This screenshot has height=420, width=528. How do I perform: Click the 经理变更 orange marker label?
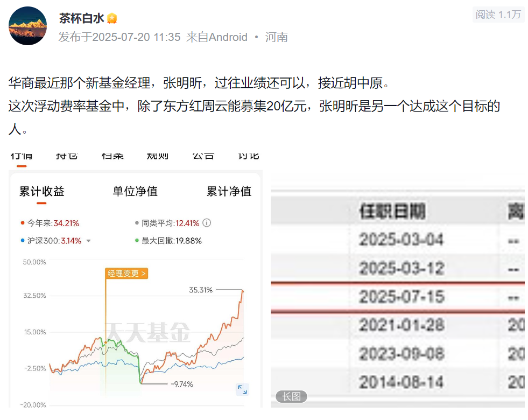click(x=126, y=274)
